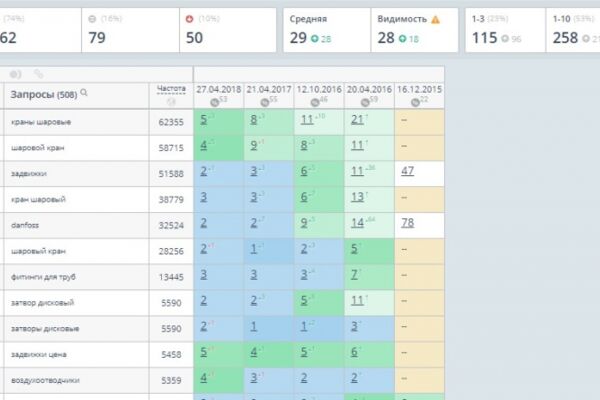Click frequency value 58715
Viewport: 600px width, 400px height.
(x=171, y=148)
